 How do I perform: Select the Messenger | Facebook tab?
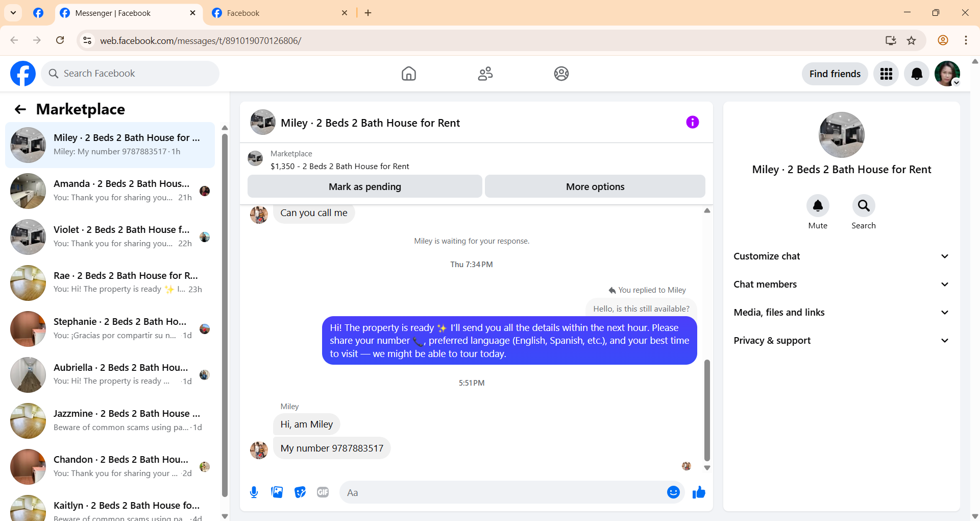[x=128, y=13]
